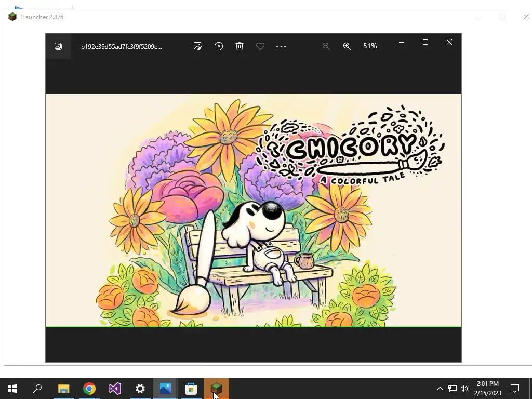The image size is (532, 399).
Task: Maximize the Photos viewer window
Action: pos(425,42)
